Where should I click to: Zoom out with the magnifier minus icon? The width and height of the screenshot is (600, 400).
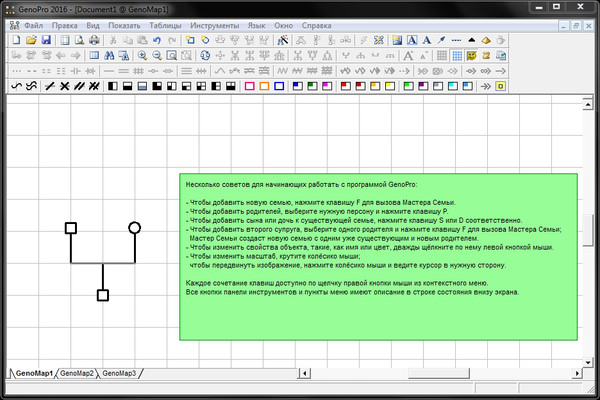158,56
